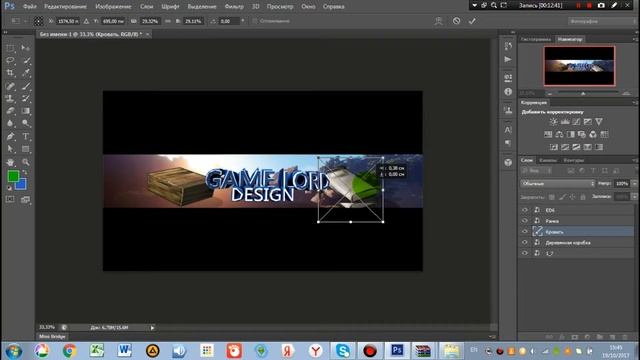Viewport: 640px width, 360px height.
Task: Select the Crop tool
Action: click(x=10, y=73)
